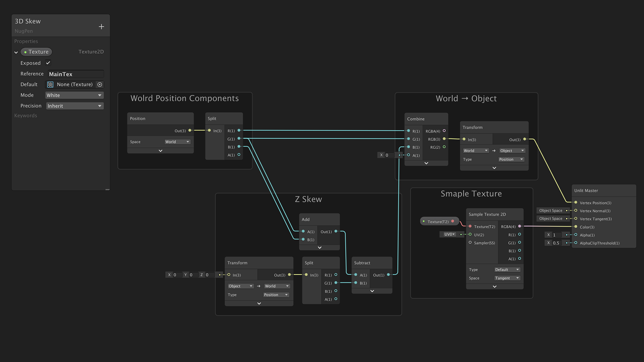Edit the Alpha X value of 1

[557, 235]
